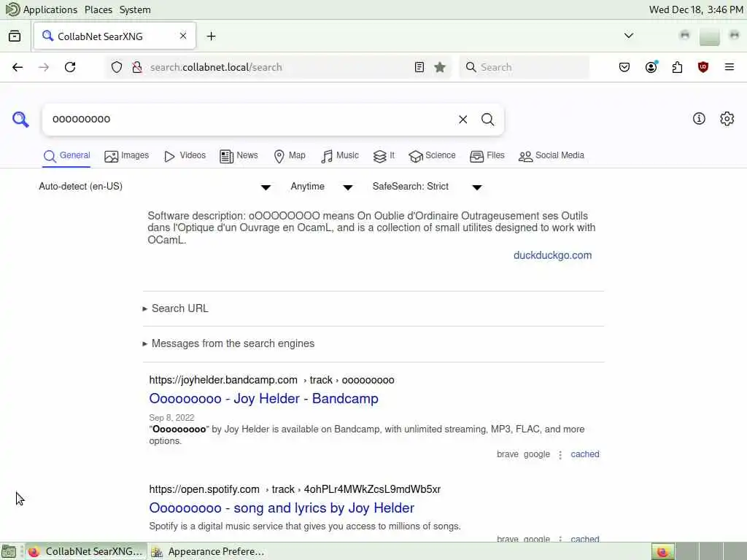Viewport: 747px width, 560px height.
Task: Bookmark this page with star
Action: click(440, 67)
